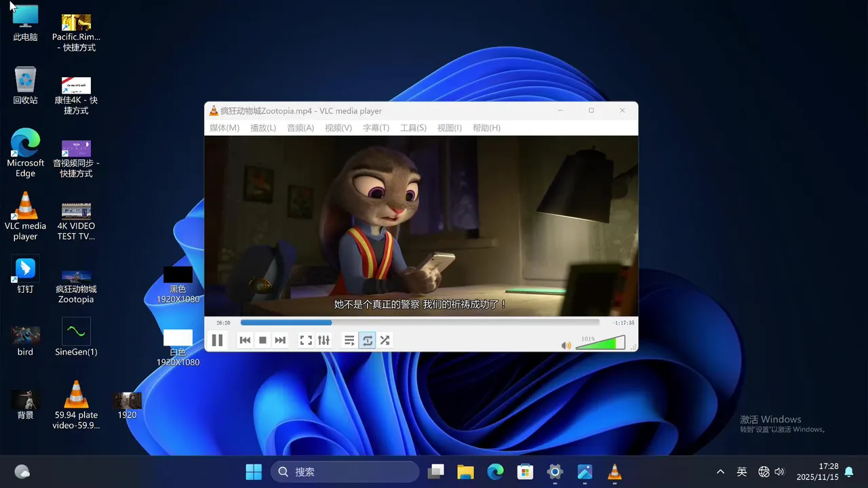
Task: Open the 视图(I) menu
Action: pos(450,128)
